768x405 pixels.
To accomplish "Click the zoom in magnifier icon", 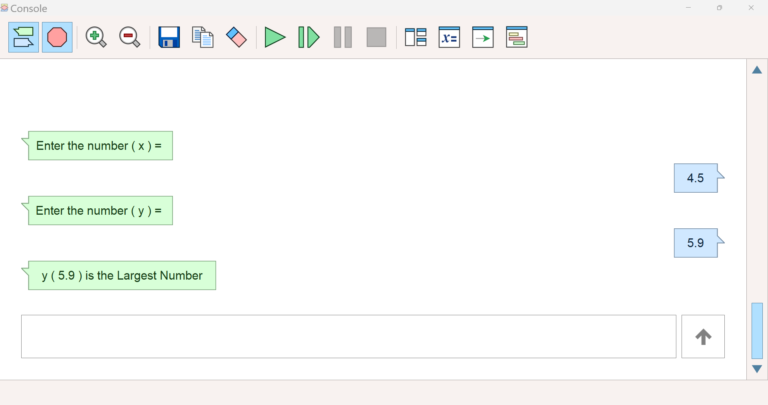I will [96, 37].
